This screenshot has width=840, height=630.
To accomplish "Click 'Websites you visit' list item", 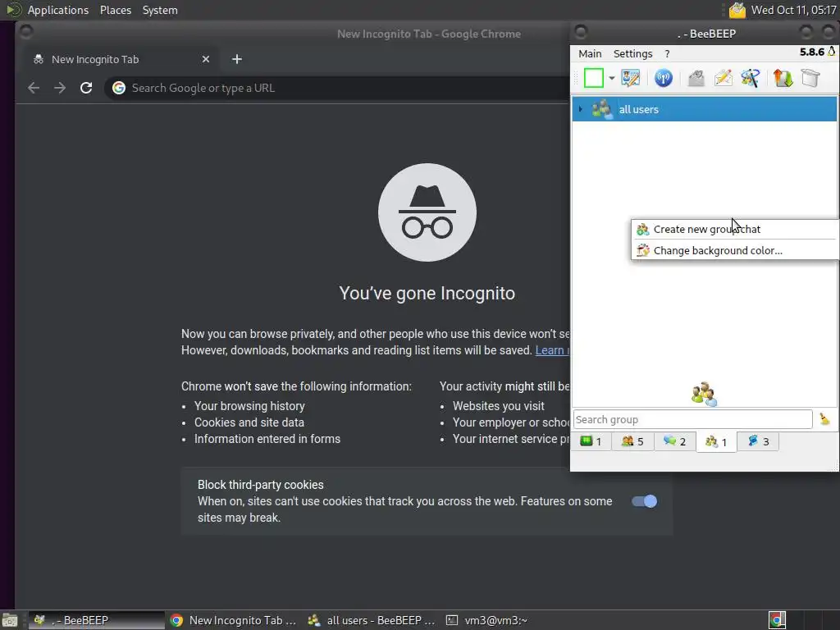I will pyautogui.click(x=498, y=406).
